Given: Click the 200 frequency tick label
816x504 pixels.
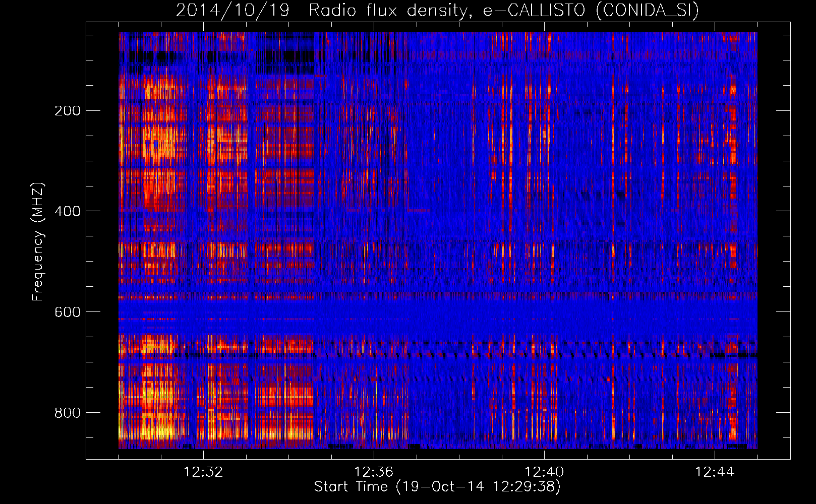Looking at the screenshot, I should (x=68, y=111).
